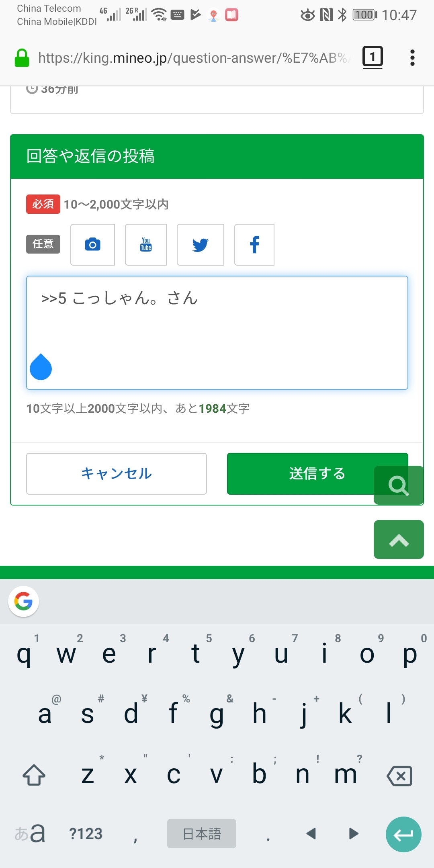Open the floating search magnifier button
The width and height of the screenshot is (434, 868).
398,485
